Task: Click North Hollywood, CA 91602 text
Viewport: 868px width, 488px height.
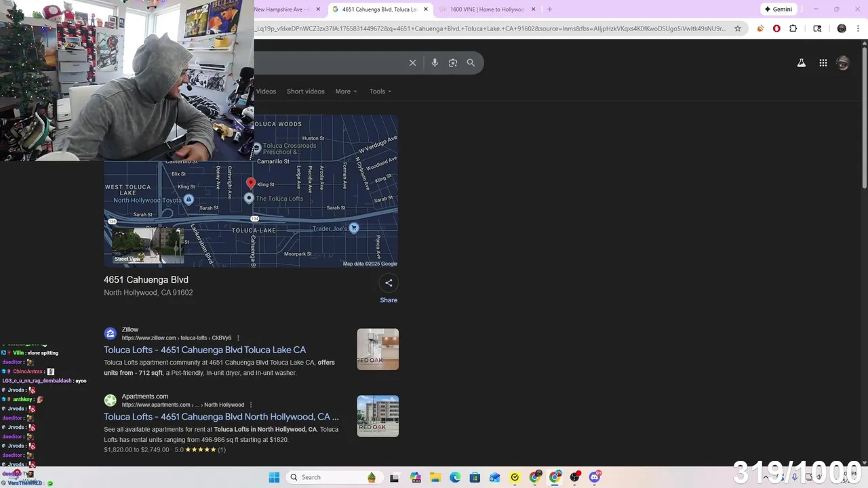Action: pyautogui.click(x=148, y=293)
